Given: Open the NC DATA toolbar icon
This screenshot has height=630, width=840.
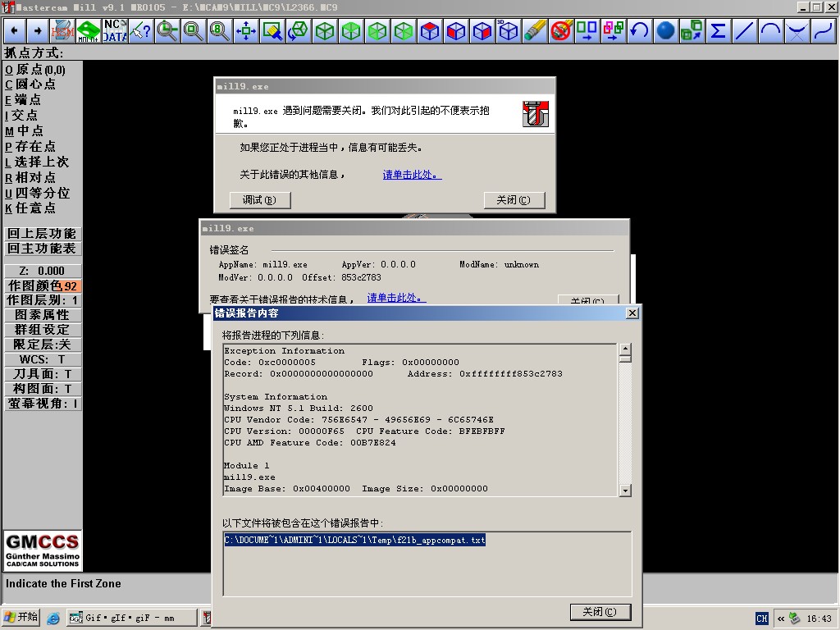Looking at the screenshot, I should 115,31.
